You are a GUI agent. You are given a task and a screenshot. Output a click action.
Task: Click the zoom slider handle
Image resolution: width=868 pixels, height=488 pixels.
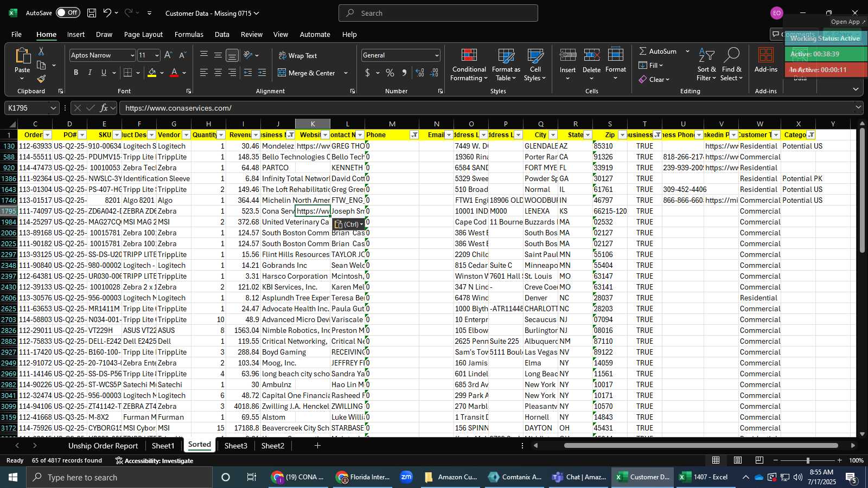(808, 460)
